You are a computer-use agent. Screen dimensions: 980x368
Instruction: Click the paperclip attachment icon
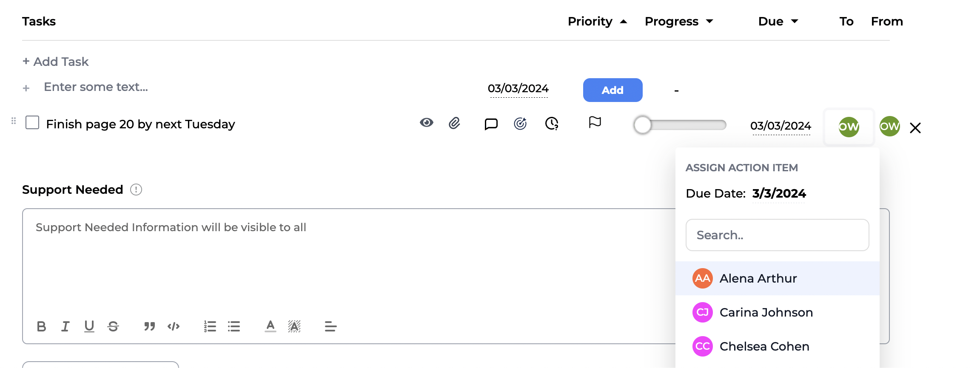pyautogui.click(x=454, y=124)
